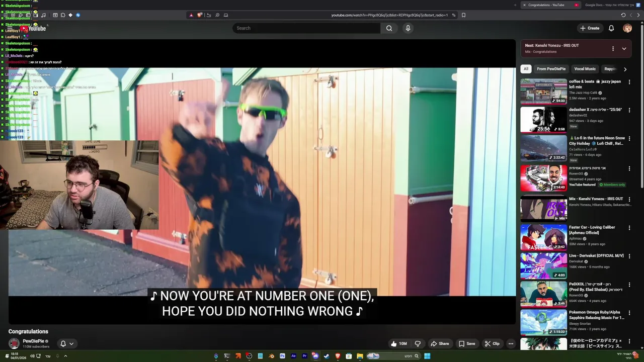Open After Effects from the taskbar
This screenshot has width=644, height=362.
[x=293, y=356]
